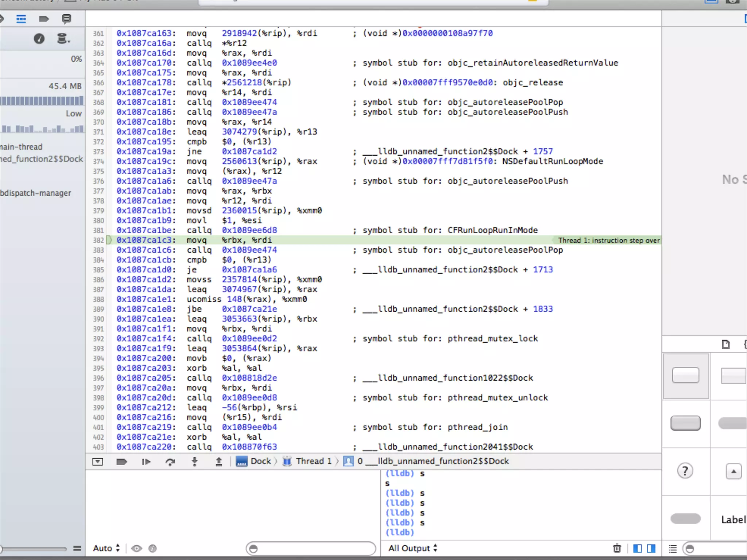Clear console with the trash icon
Image resolution: width=747 pixels, height=560 pixels.
[x=617, y=548]
